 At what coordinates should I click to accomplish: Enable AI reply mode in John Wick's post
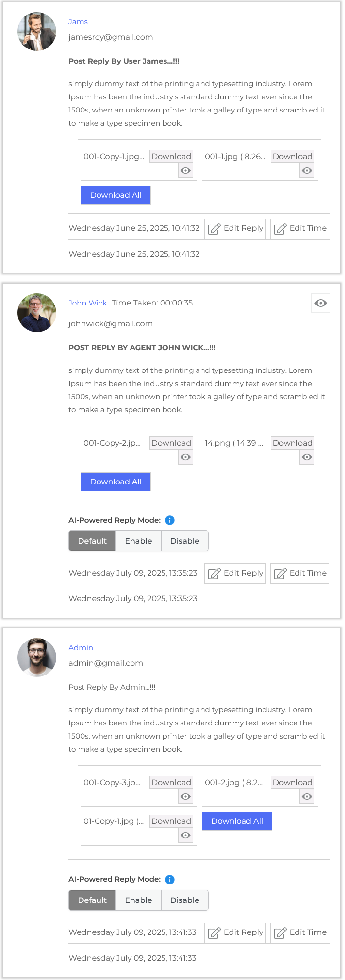point(138,541)
